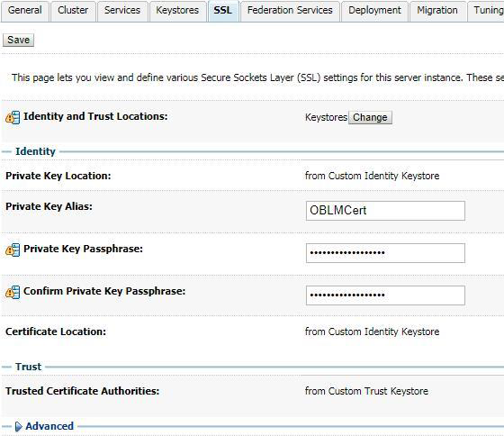Viewport: 504px width, 436px height.
Task: Click into the Private Key Passphrase field
Action: (385, 253)
